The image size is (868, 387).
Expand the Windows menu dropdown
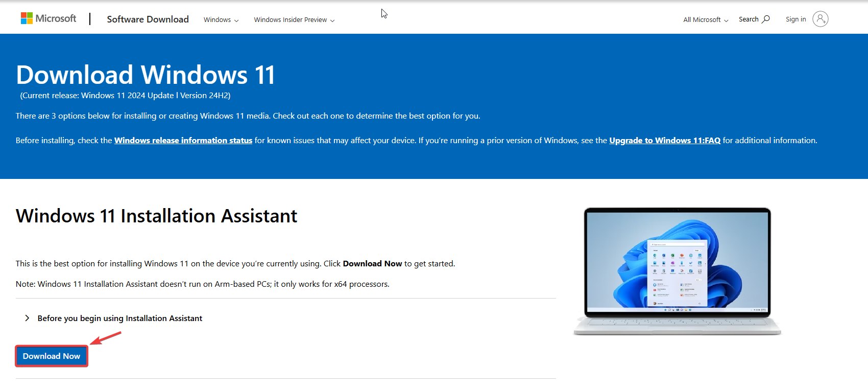click(x=221, y=20)
